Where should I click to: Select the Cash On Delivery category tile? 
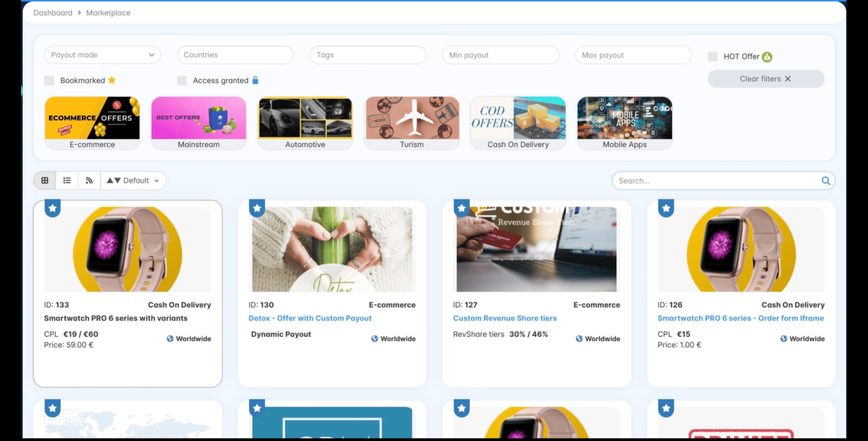[x=518, y=123]
